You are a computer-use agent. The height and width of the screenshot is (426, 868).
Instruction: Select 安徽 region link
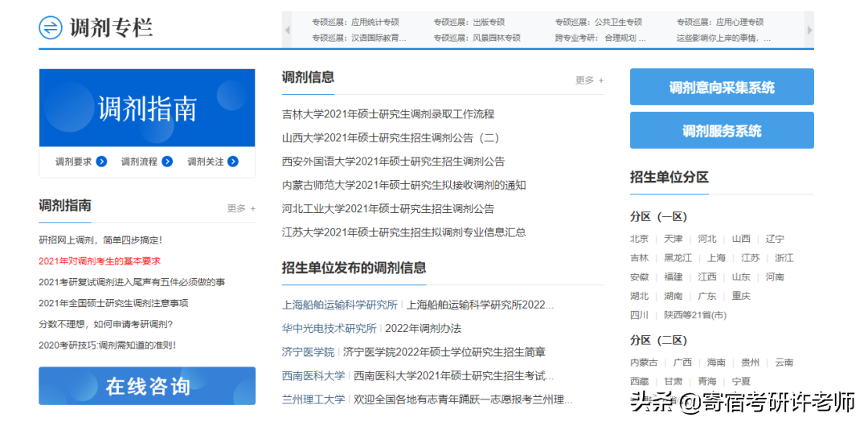(639, 276)
